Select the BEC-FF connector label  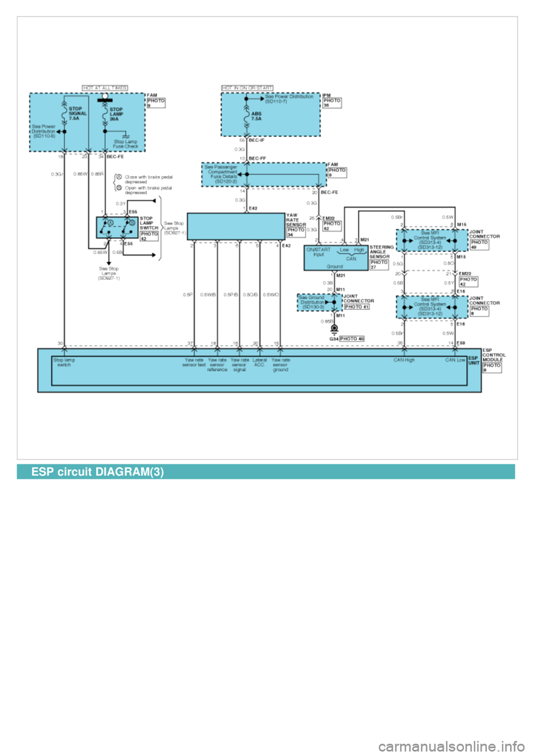click(257, 159)
